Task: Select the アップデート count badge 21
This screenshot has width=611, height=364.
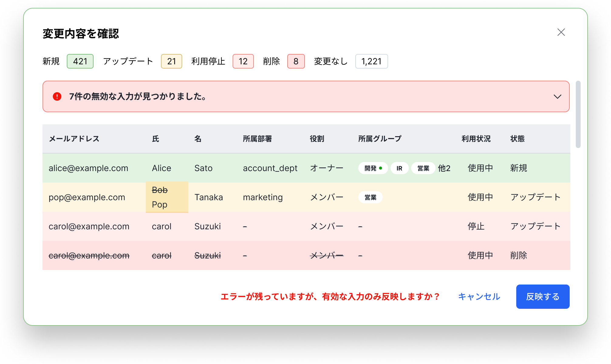Action: click(x=172, y=61)
